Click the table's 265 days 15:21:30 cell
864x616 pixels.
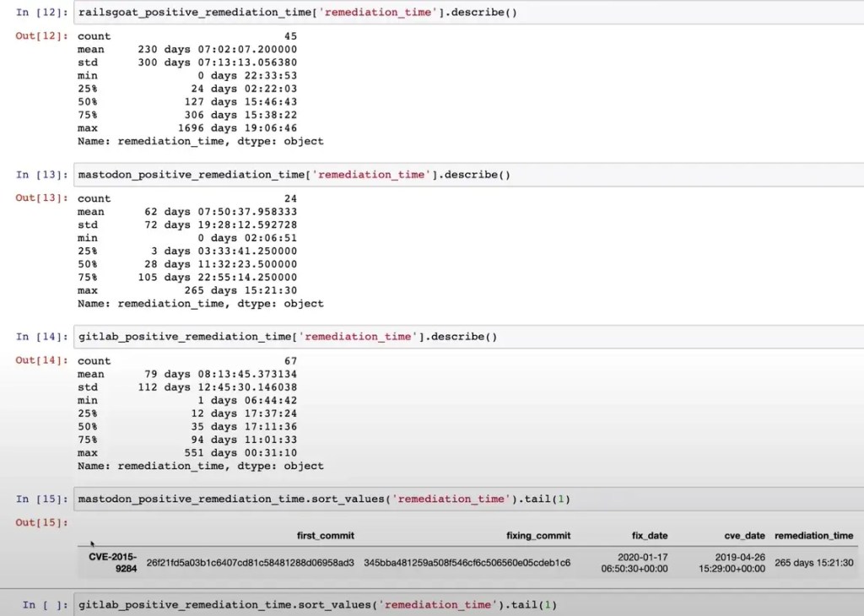[814, 563]
